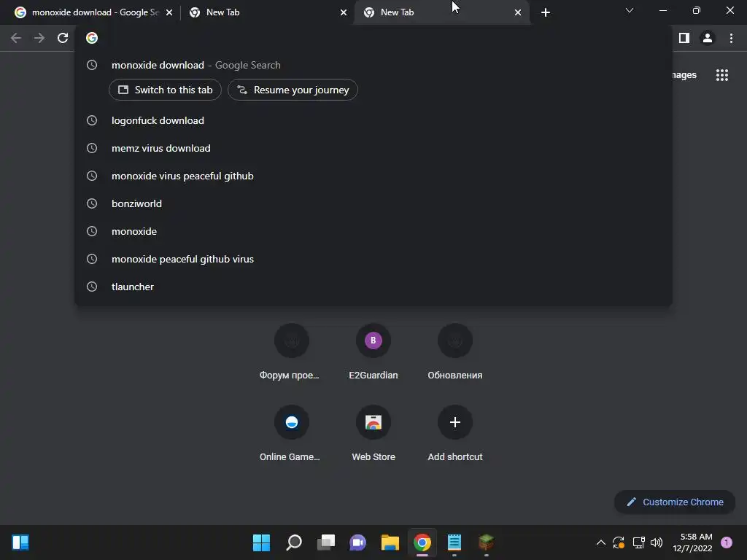Choose the bonziworld suggestion
Image resolution: width=747 pixels, height=560 pixels.
(373, 203)
